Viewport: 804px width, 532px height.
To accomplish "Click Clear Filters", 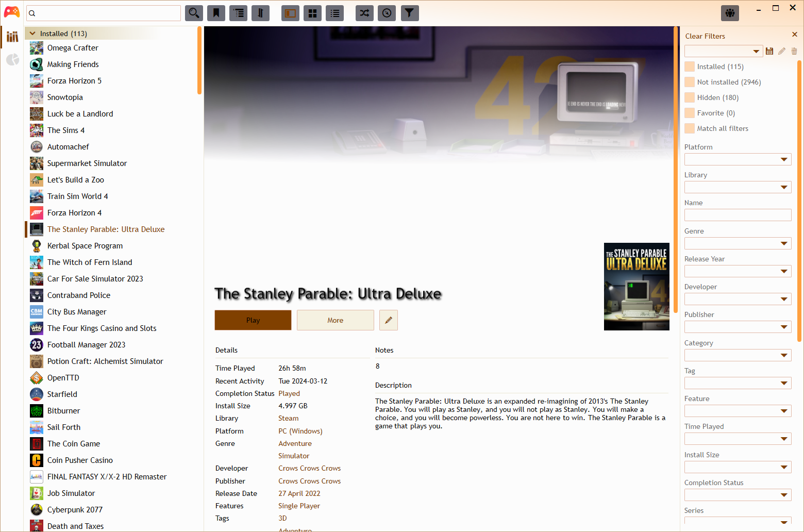I will pos(705,36).
